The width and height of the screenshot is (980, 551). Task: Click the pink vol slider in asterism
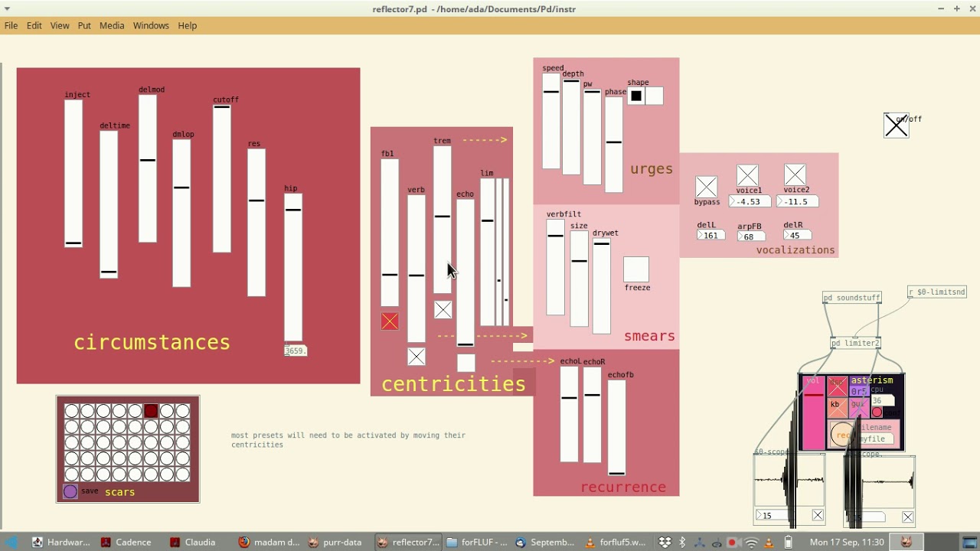[813, 412]
